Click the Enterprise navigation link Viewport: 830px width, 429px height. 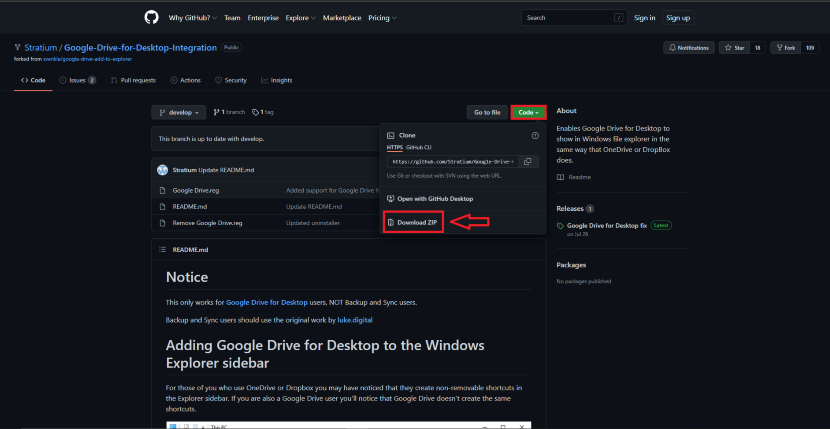click(x=263, y=17)
